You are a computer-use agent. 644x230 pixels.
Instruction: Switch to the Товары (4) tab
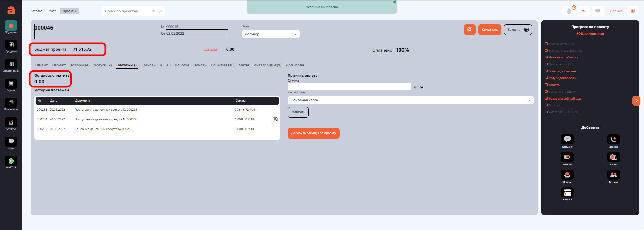click(80, 65)
